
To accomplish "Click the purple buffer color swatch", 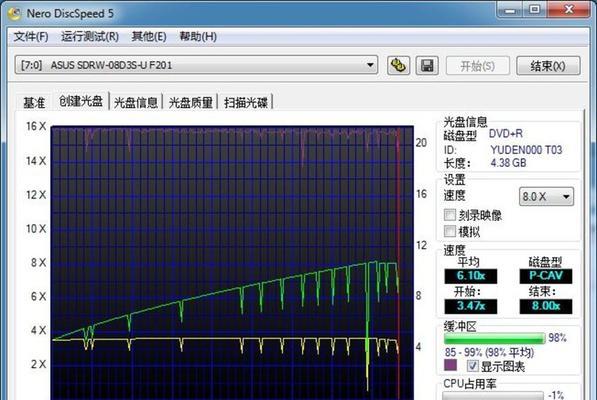I will [450, 365].
